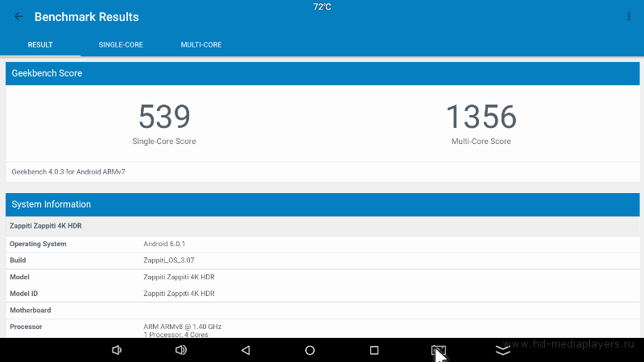644x362 pixels.
Task: Select ARM ARMv8 @ 1.40 GHz value
Action: [183, 327]
